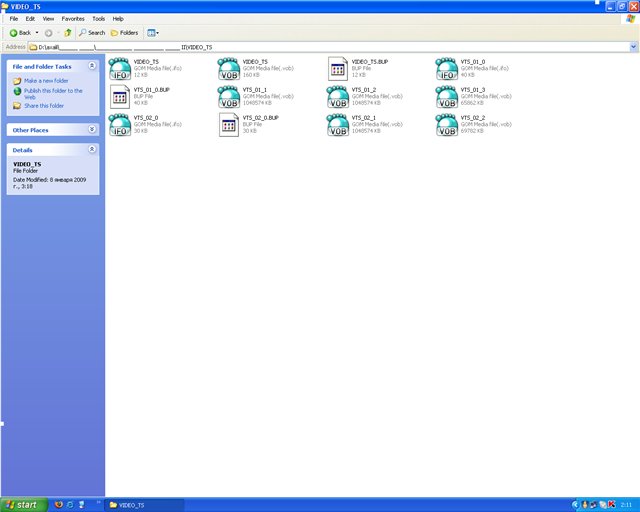This screenshot has height=512, width=640.
Task: Select the VTS_01_0.BUP file icon
Action: [x=120, y=97]
